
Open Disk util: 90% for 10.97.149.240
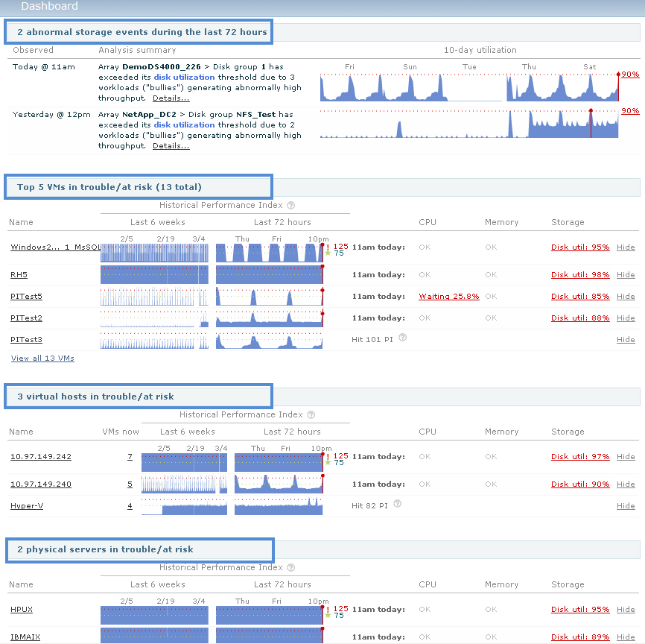click(580, 484)
